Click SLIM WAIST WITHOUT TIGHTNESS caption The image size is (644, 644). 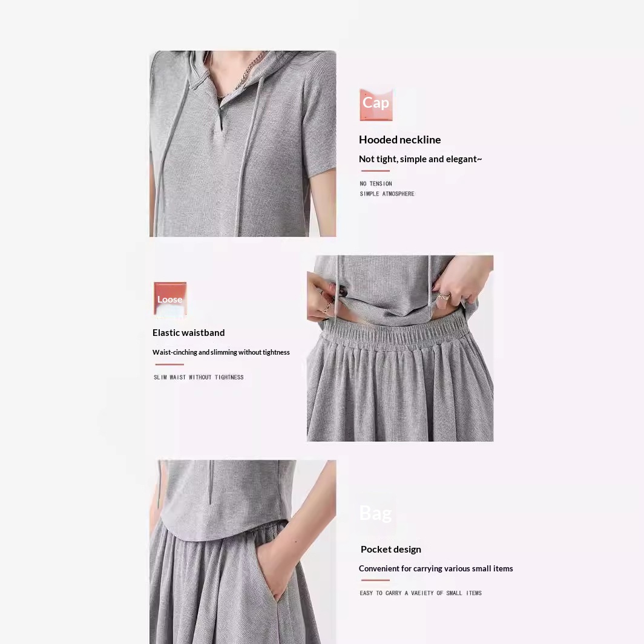pos(199,377)
